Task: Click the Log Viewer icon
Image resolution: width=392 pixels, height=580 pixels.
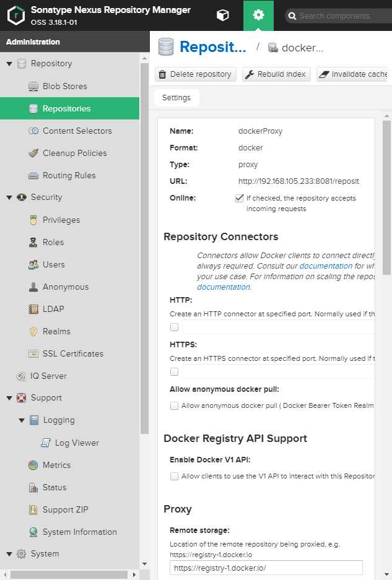Action: [x=46, y=443]
